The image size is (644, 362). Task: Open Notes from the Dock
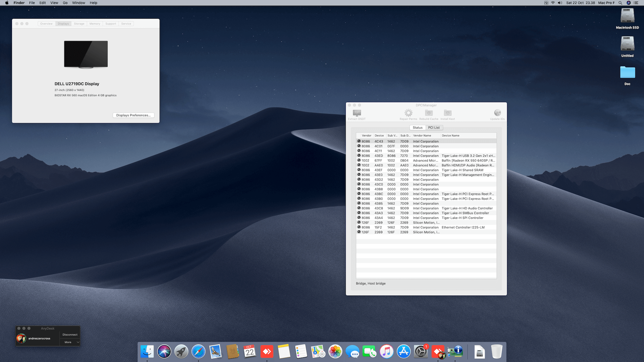coord(284,352)
